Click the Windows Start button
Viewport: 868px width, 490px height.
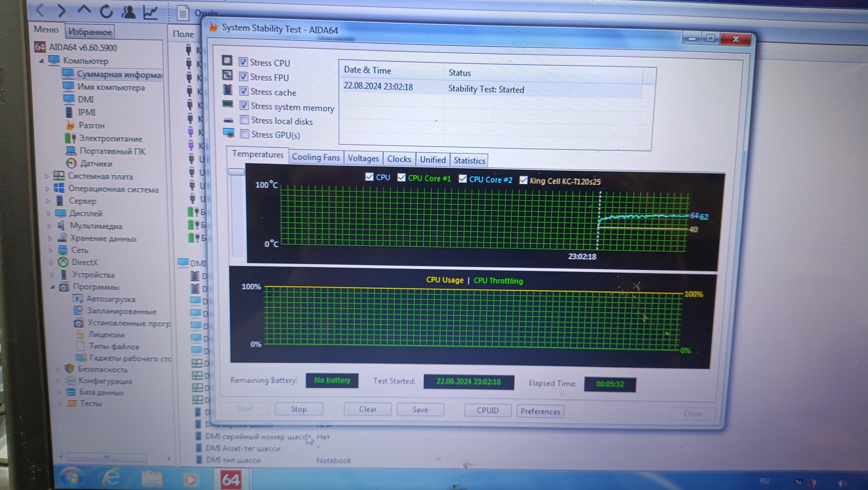click(x=72, y=478)
